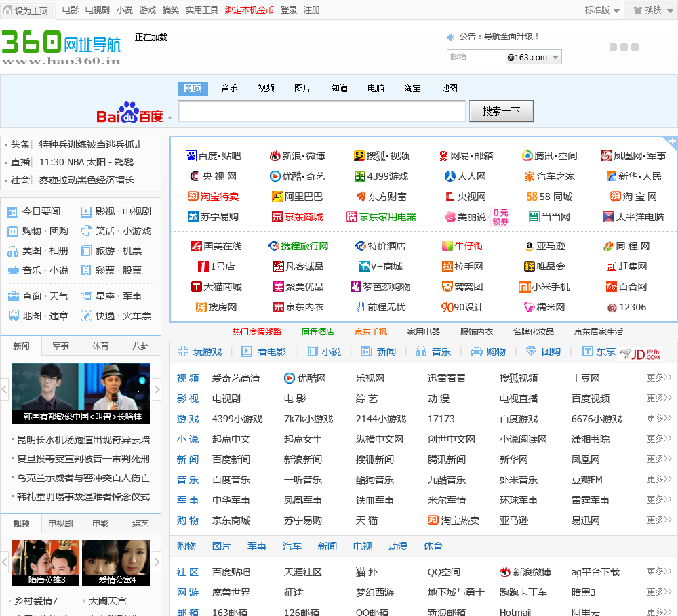The image size is (678, 616).
Task: Select the 电视剧 video tab
Action: tap(60, 524)
